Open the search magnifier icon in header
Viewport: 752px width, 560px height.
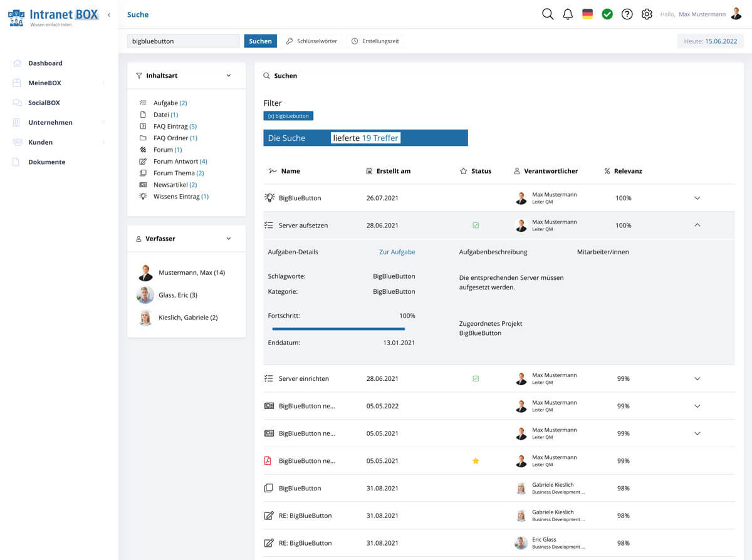pos(548,14)
